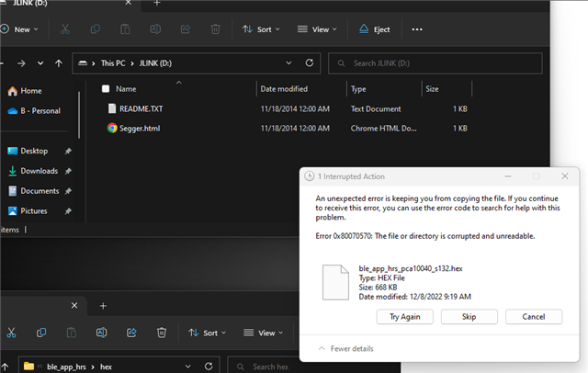Select Downloads in the navigation pane

click(39, 171)
